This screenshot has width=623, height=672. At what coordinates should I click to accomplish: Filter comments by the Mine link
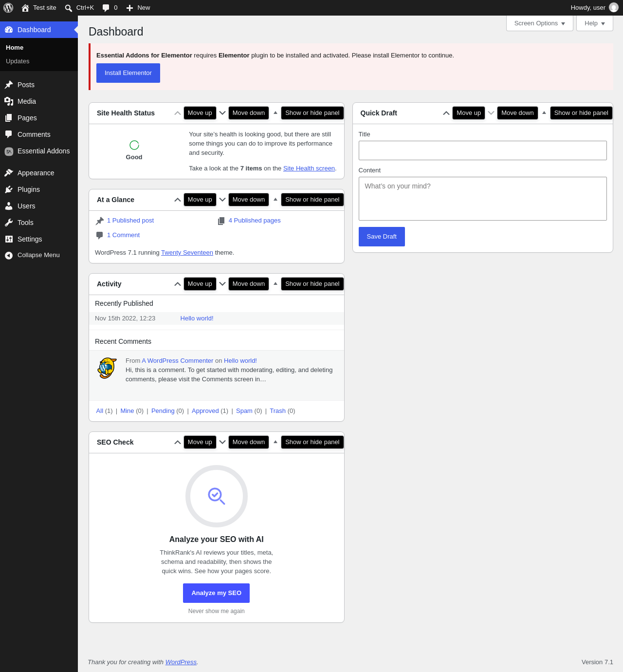pyautogui.click(x=127, y=411)
